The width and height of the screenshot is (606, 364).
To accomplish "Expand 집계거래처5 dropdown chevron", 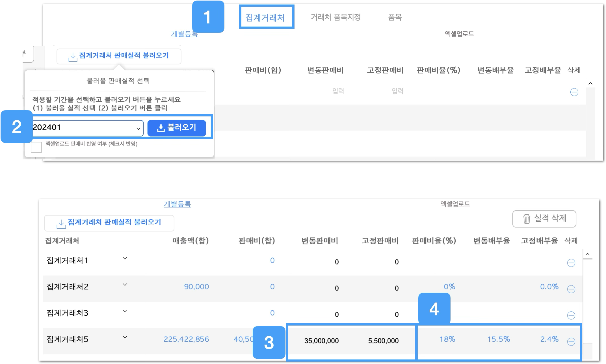I will [x=125, y=337].
